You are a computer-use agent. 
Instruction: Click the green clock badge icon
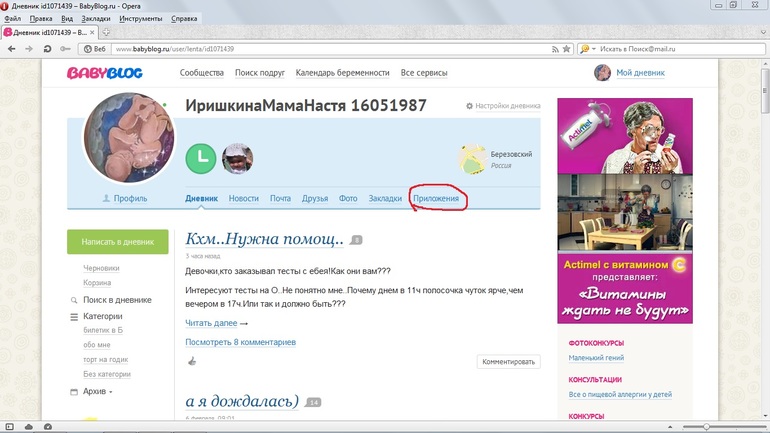coord(200,158)
